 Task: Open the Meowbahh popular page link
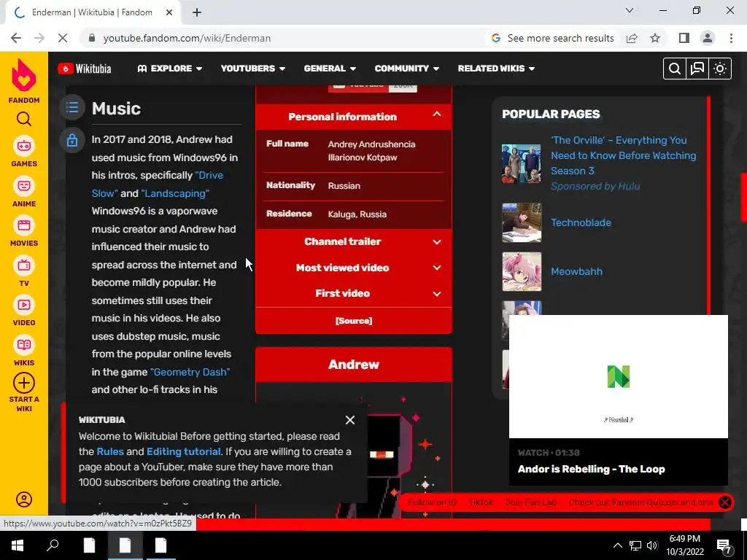tap(576, 271)
